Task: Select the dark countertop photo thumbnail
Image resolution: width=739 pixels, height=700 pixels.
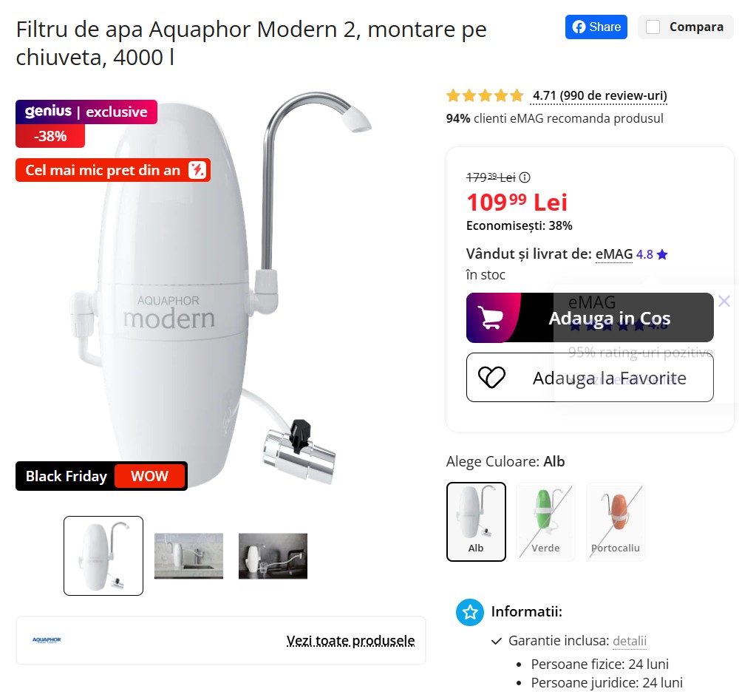Action: [x=273, y=556]
